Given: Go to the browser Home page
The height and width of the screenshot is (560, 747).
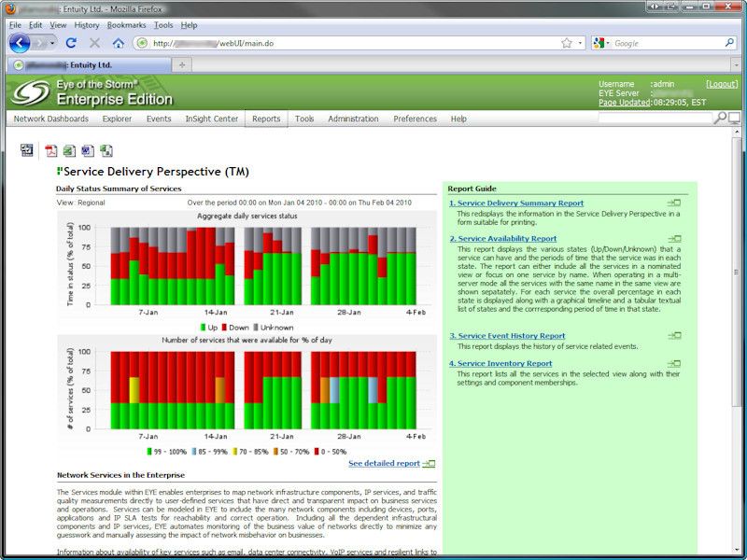Looking at the screenshot, I should (x=119, y=43).
